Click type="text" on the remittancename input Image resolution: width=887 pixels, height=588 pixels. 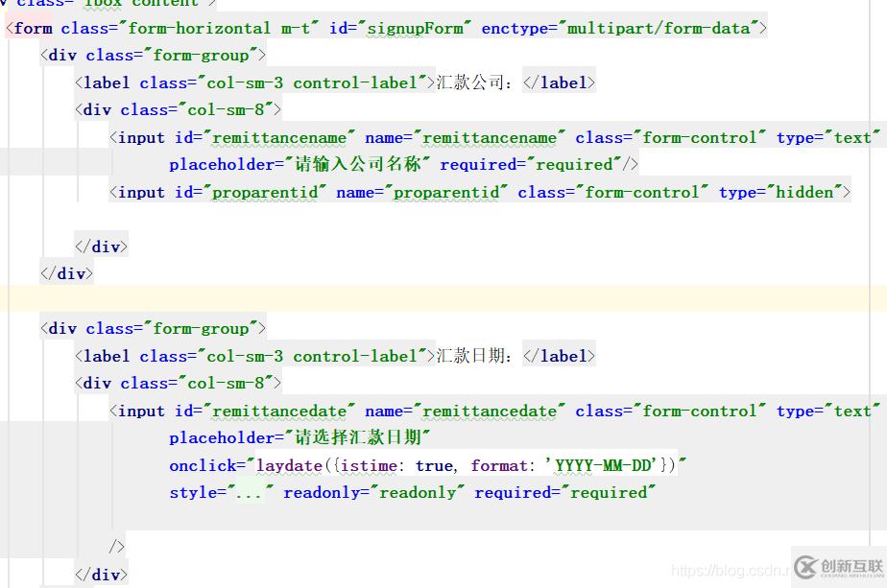click(828, 138)
